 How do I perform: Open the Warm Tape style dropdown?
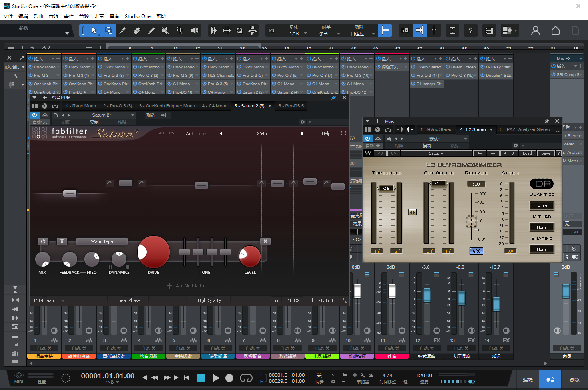[102, 241]
